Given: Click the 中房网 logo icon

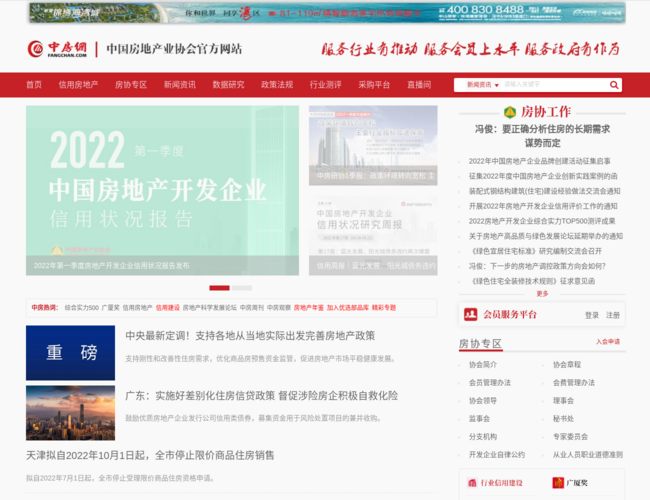Looking at the screenshot, I should click(x=36, y=49).
